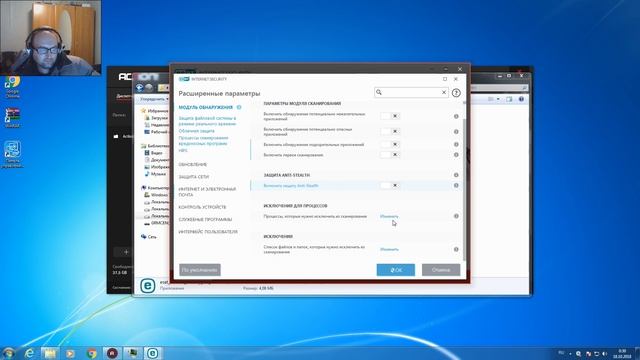Viewport: 640px width, 360px height.
Task: Toggle the Anti-Stealth protection switch
Action: pos(390,185)
